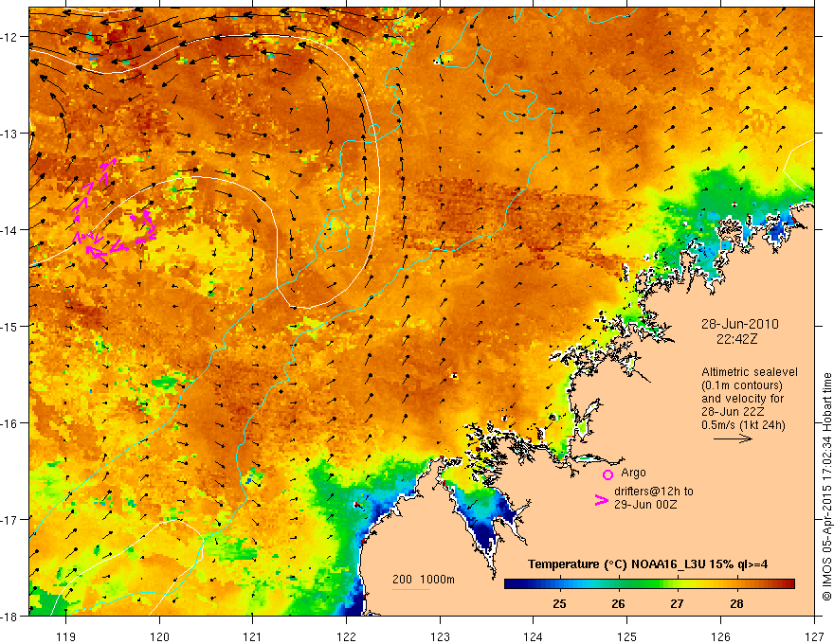
Task: Click latitude axis label -13
Action: tap(9, 134)
